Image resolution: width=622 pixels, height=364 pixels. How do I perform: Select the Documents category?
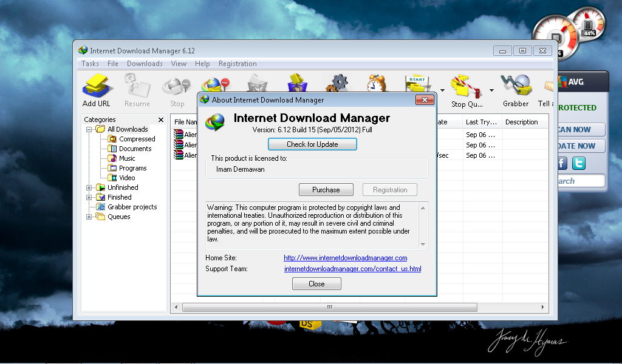click(x=135, y=149)
